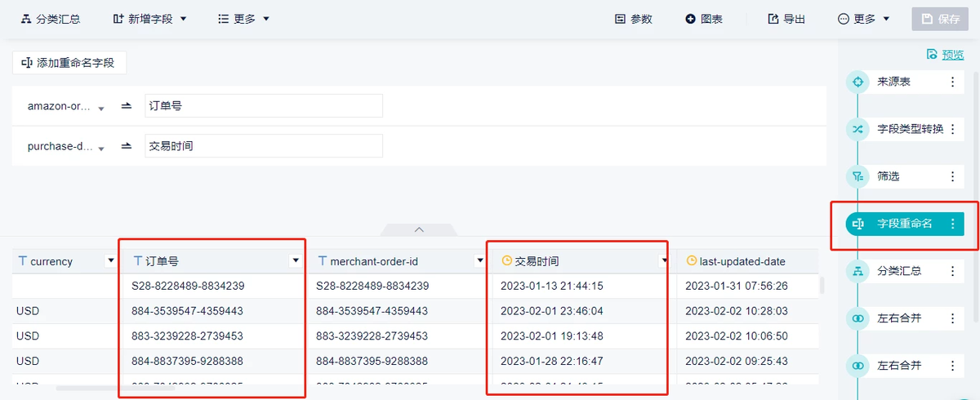Viewport: 980px width, 400px height.
Task: Expand the 新增字段 dropdown menu
Action: (150, 19)
